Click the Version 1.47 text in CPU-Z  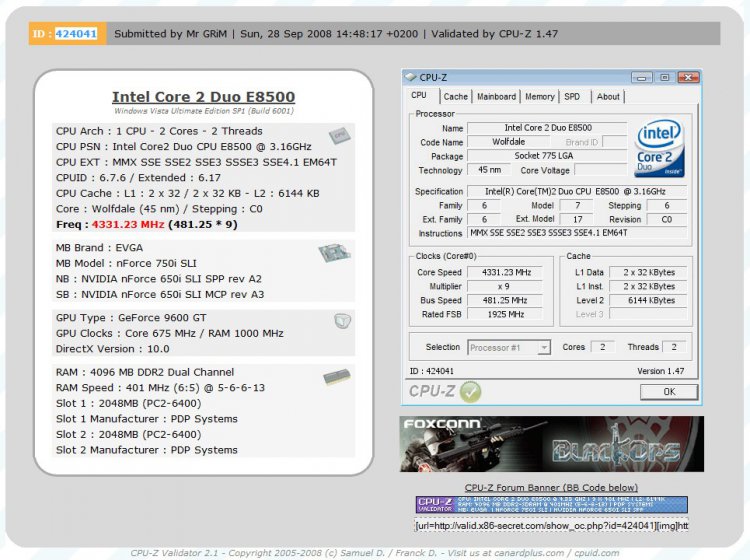[661, 371]
